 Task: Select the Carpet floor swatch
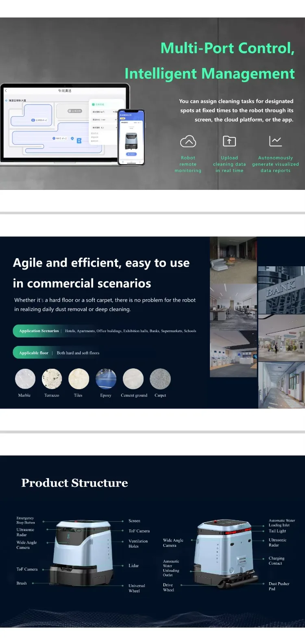[x=160, y=379]
